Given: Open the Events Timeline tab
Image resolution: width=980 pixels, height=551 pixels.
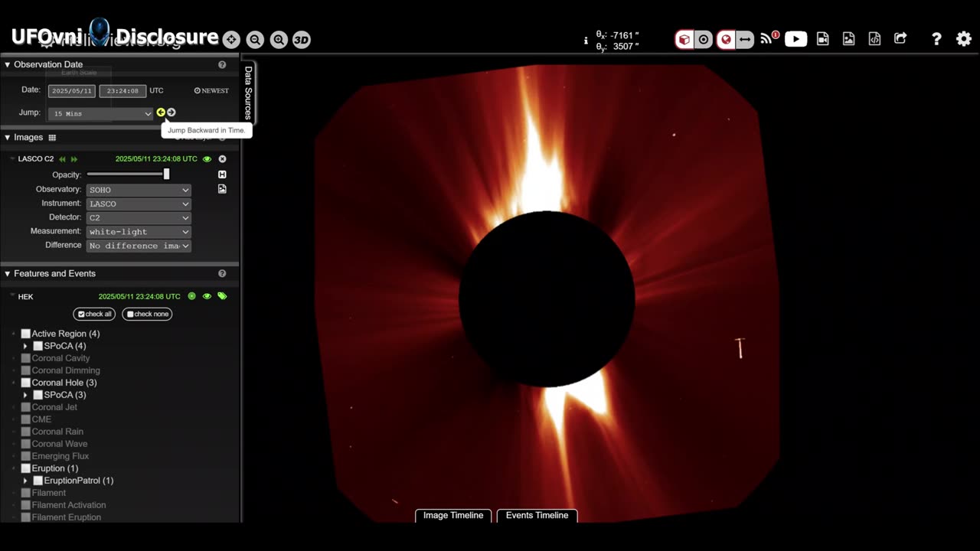Looking at the screenshot, I should pyautogui.click(x=537, y=515).
